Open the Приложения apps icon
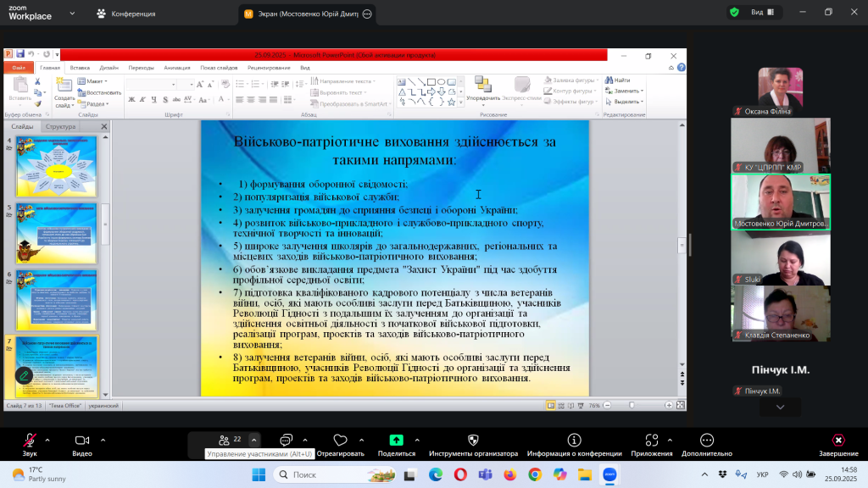 coord(651,441)
